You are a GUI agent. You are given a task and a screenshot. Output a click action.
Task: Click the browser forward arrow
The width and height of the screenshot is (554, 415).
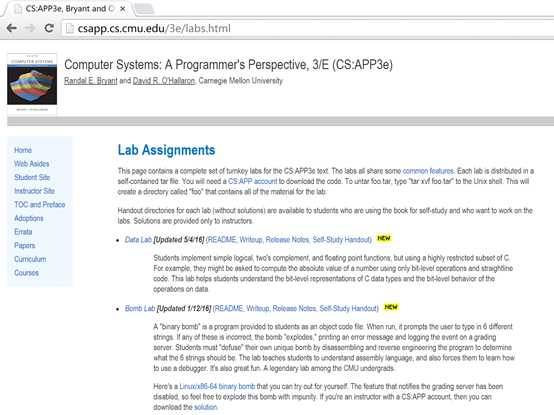[x=30, y=28]
